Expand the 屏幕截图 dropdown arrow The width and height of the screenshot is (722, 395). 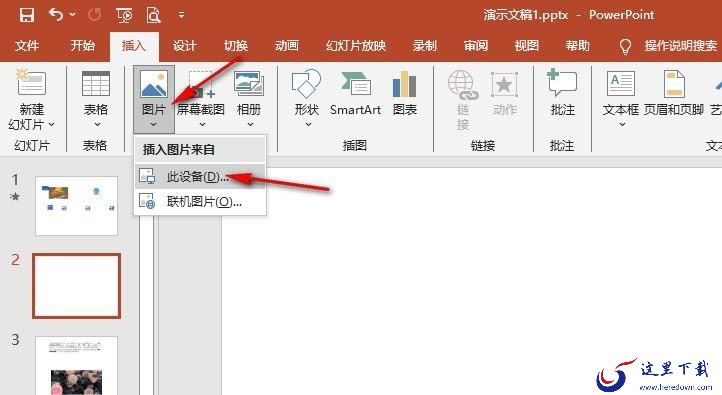(202, 125)
